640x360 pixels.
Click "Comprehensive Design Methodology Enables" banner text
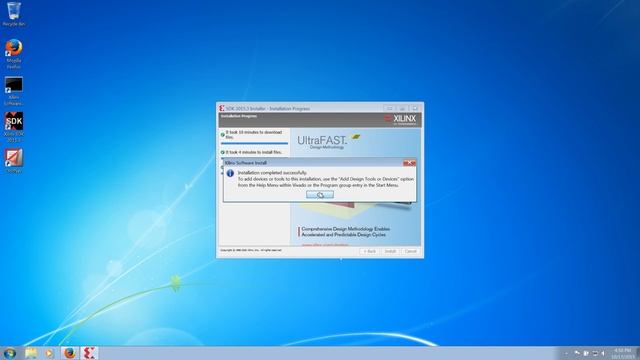[x=345, y=229]
